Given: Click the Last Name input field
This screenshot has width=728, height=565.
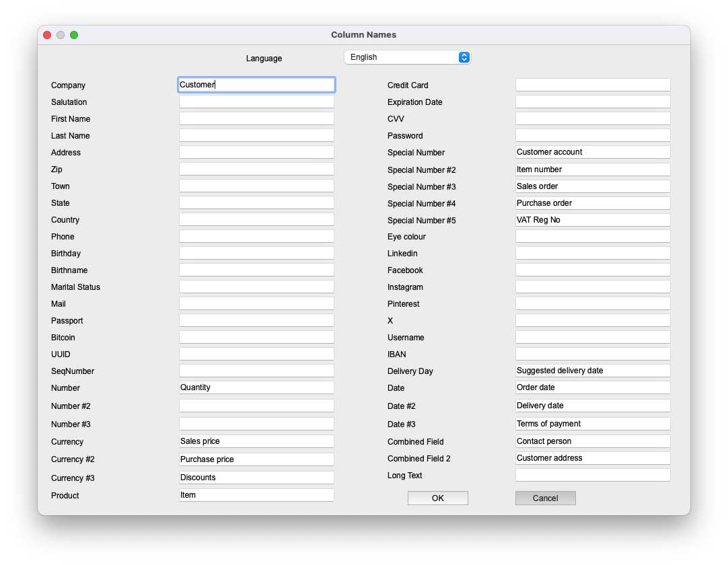Looking at the screenshot, I should 256,135.
